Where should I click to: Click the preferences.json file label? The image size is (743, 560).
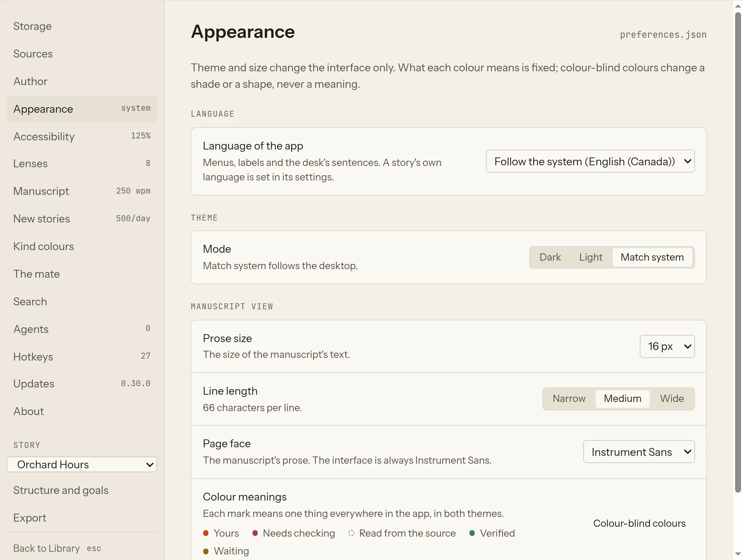click(663, 35)
